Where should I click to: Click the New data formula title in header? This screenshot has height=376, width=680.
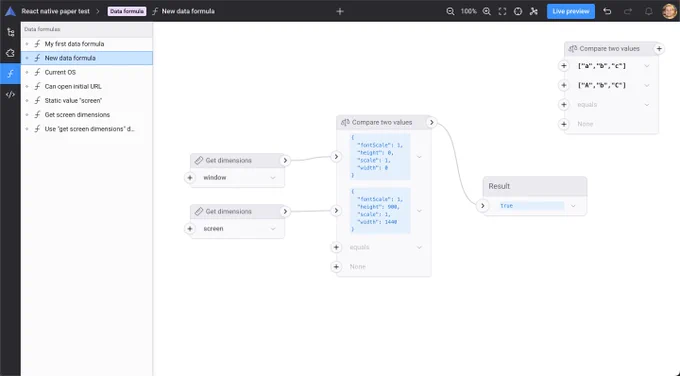(188, 11)
